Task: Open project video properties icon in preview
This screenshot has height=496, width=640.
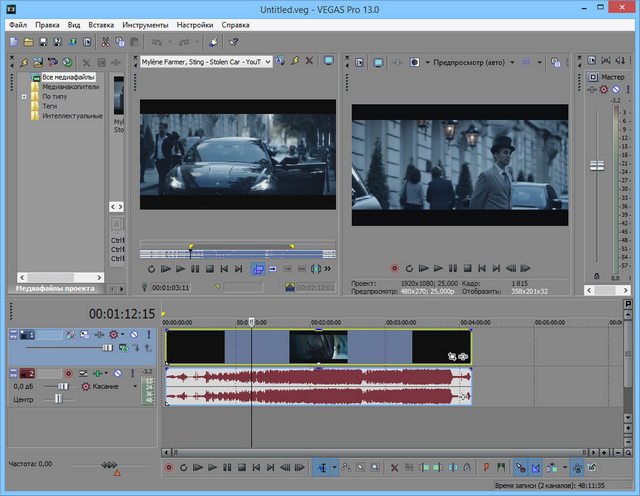Action: tap(359, 62)
